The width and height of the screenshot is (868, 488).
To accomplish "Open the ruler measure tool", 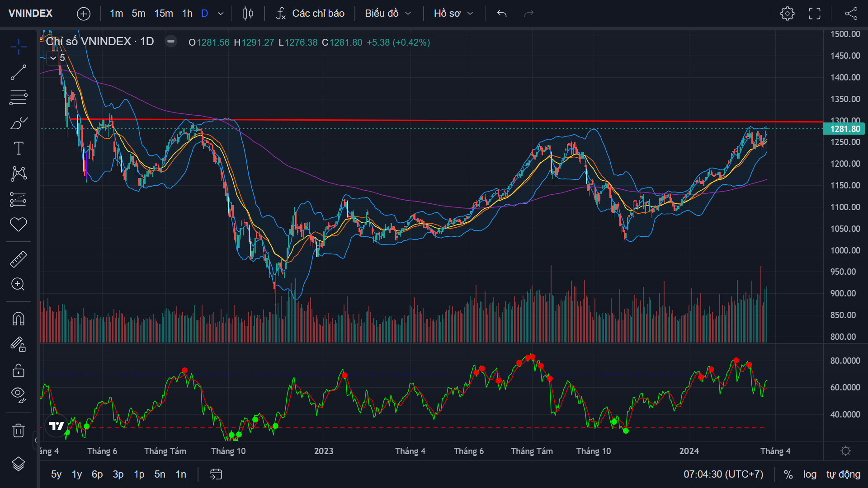I will coord(19,259).
